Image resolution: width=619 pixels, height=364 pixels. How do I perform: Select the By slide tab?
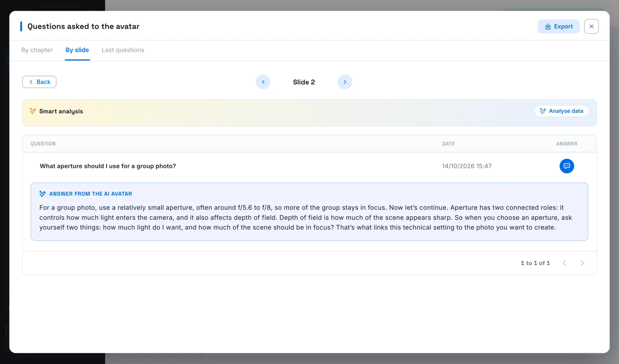pos(77,50)
